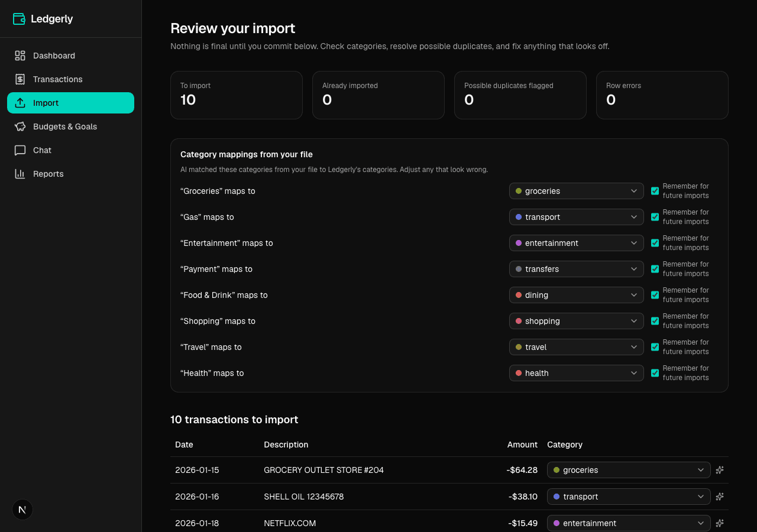Viewport: 757px width, 532px height.
Task: Open the Travel mapping category dropdown
Action: coord(577,347)
